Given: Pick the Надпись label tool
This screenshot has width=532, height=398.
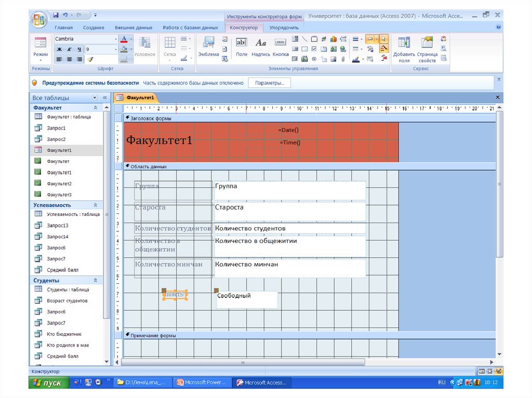Looking at the screenshot, I should click(261, 46).
